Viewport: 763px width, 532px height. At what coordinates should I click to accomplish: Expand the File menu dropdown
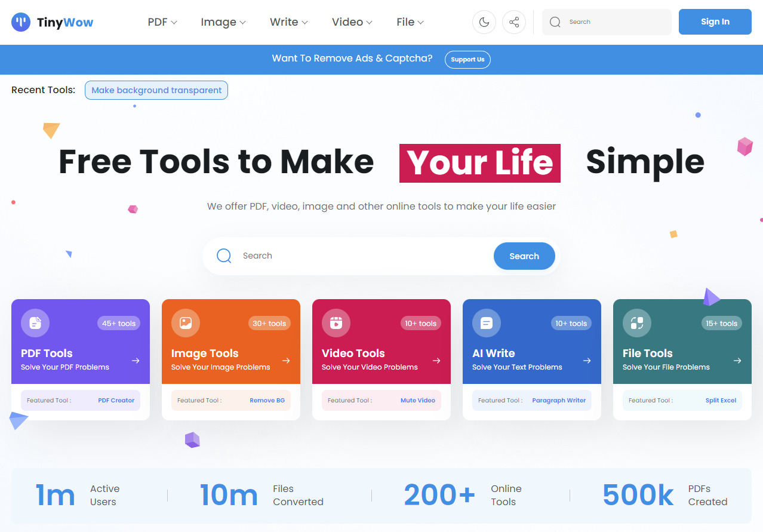click(410, 22)
